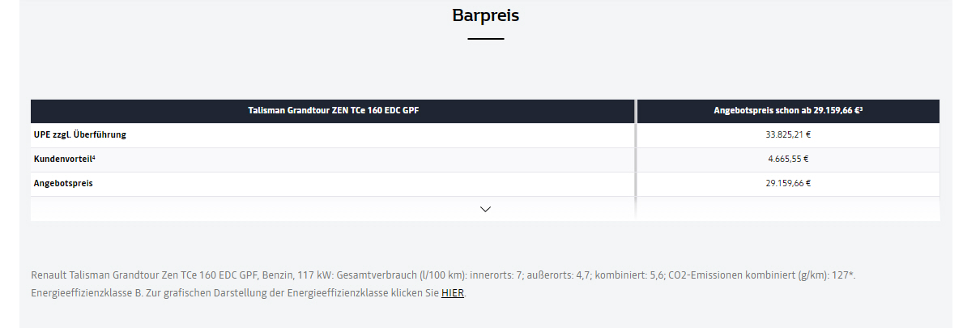Screen dimensions: 980x328
Task: Click the 33.825,21 € price value
Action: coord(788,134)
